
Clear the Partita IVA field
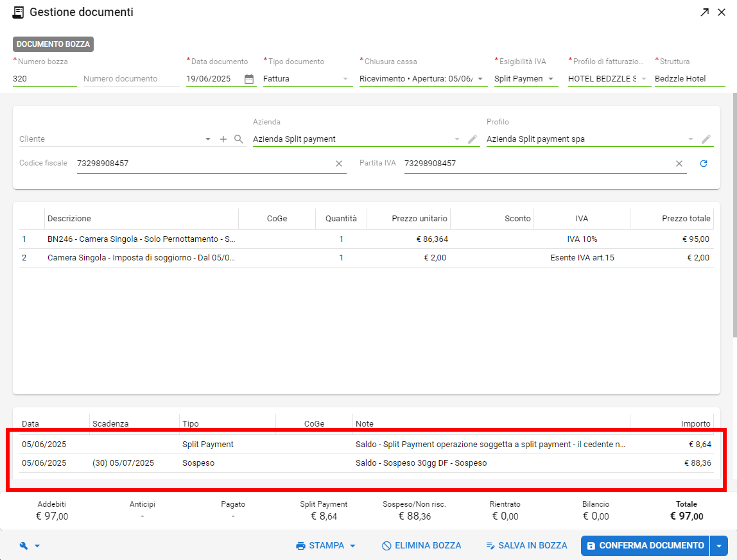(679, 164)
